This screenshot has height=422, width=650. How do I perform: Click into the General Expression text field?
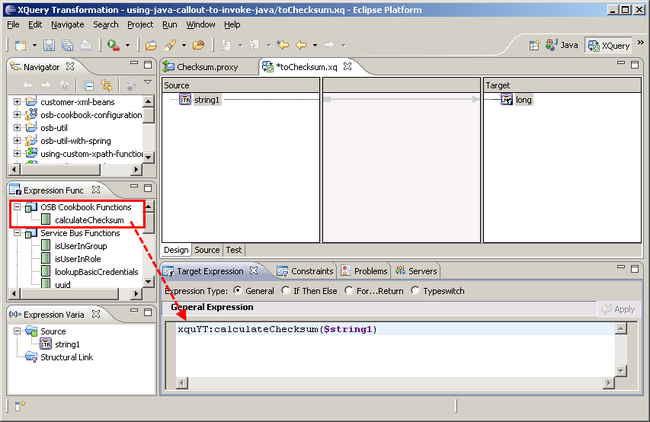pyautogui.click(x=395, y=350)
